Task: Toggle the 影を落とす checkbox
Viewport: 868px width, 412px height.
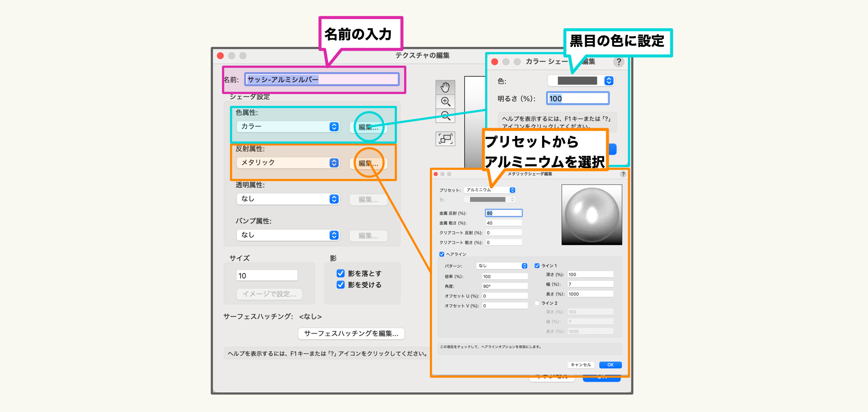Action: 341,273
